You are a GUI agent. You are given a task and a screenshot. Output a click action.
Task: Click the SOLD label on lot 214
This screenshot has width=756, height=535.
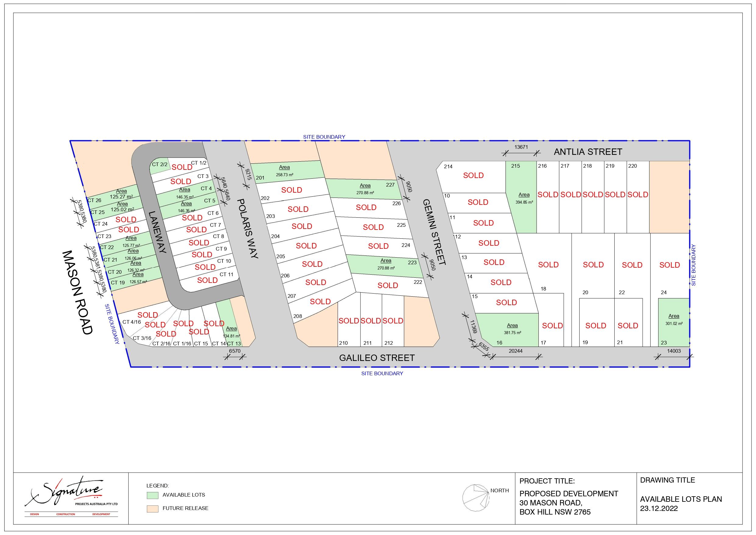pyautogui.click(x=473, y=176)
